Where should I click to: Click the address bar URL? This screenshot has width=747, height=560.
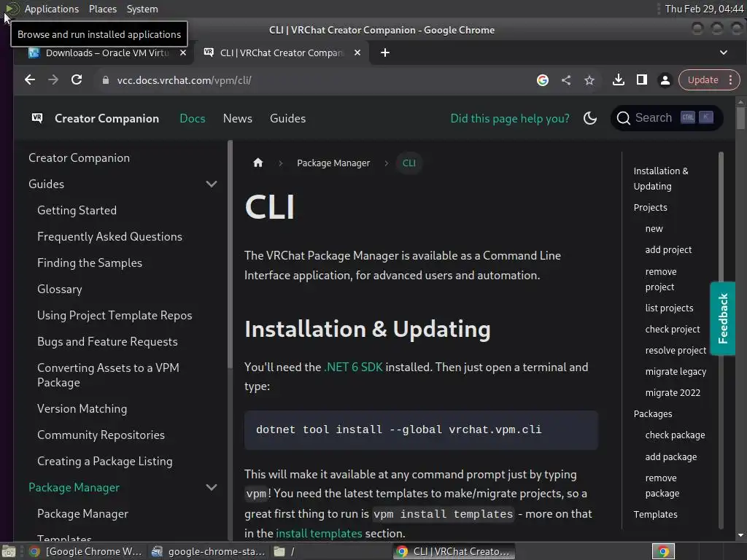(x=185, y=80)
